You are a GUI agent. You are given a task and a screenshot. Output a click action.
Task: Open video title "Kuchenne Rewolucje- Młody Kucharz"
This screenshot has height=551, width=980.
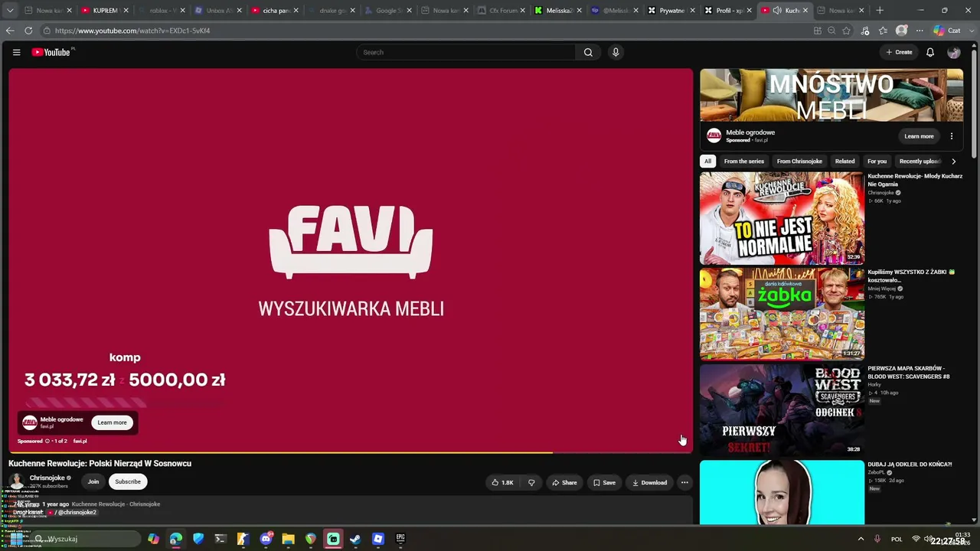(x=915, y=180)
